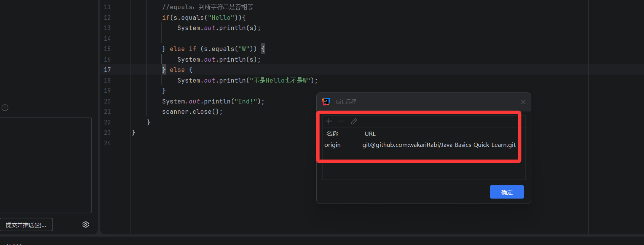Select the git@github.com remote URL cell
The height and width of the screenshot is (245, 644).
pos(439,145)
